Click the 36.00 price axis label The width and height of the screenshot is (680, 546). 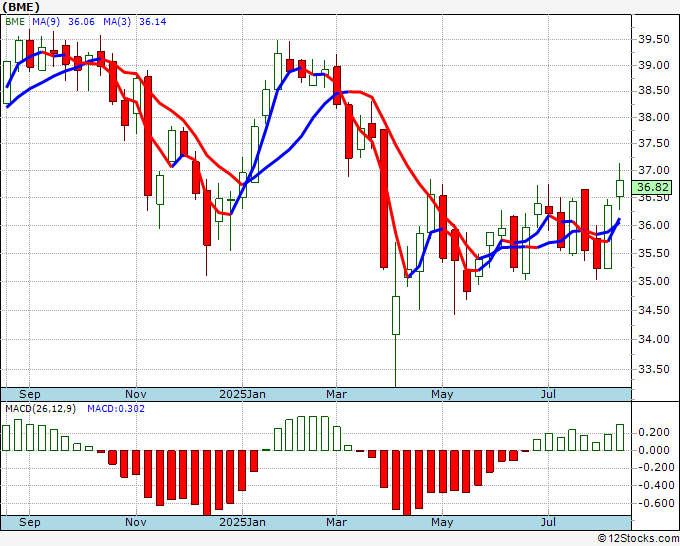coord(654,225)
